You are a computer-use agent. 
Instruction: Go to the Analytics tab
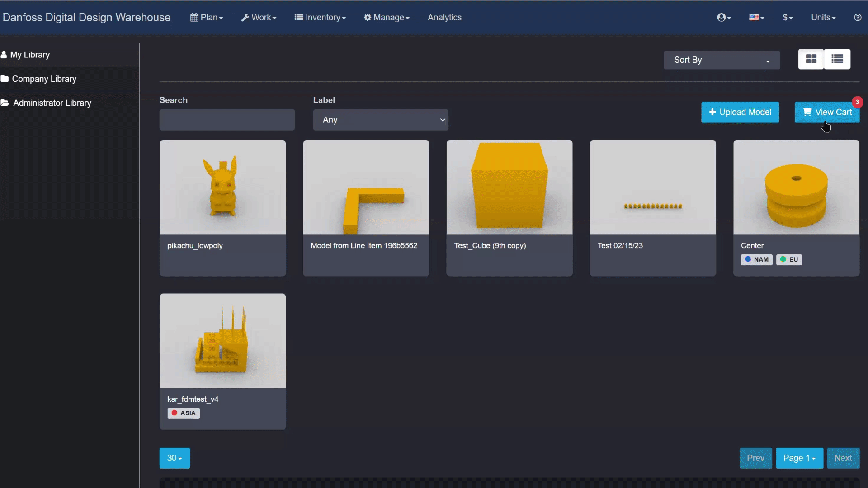pos(444,18)
